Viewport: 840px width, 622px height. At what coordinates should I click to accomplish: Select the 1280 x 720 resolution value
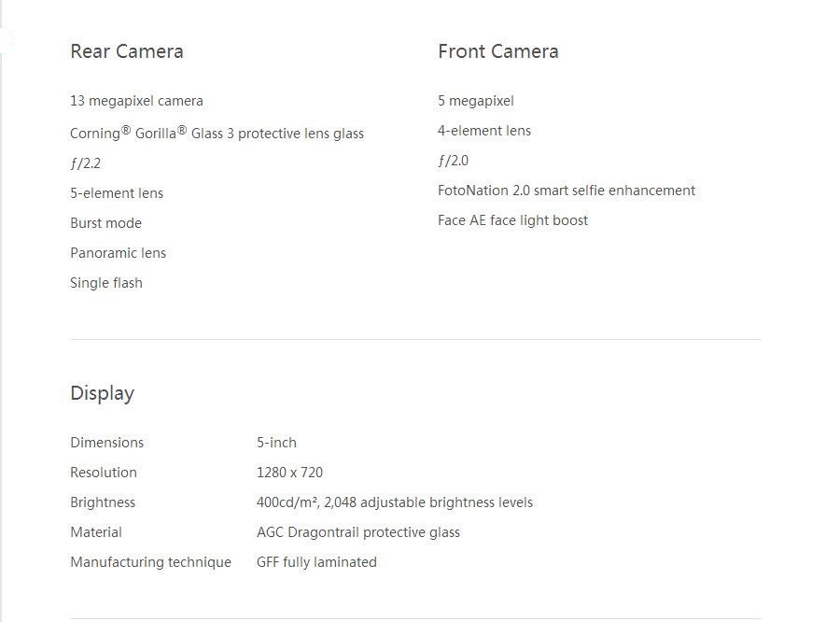pyautogui.click(x=289, y=473)
